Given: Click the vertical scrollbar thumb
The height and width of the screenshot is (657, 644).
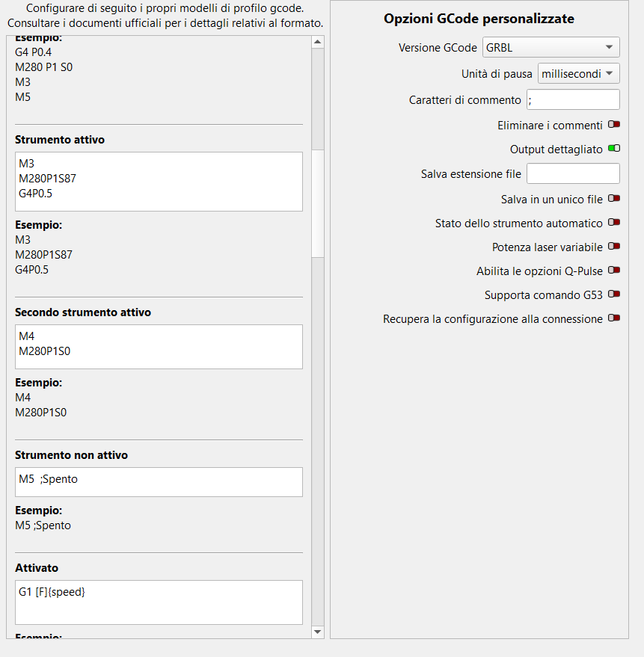Looking at the screenshot, I should click(317, 202).
